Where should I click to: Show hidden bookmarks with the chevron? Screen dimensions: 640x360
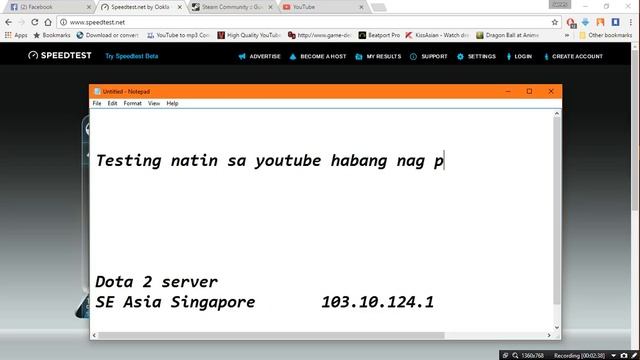click(x=567, y=35)
